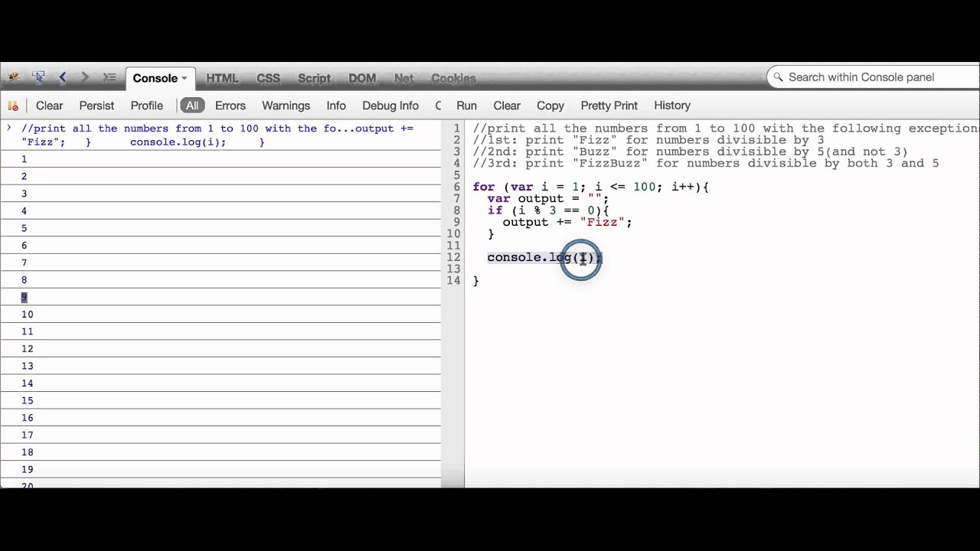Toggle Persist for console logs
This screenshot has height=551, width=980.
(96, 106)
